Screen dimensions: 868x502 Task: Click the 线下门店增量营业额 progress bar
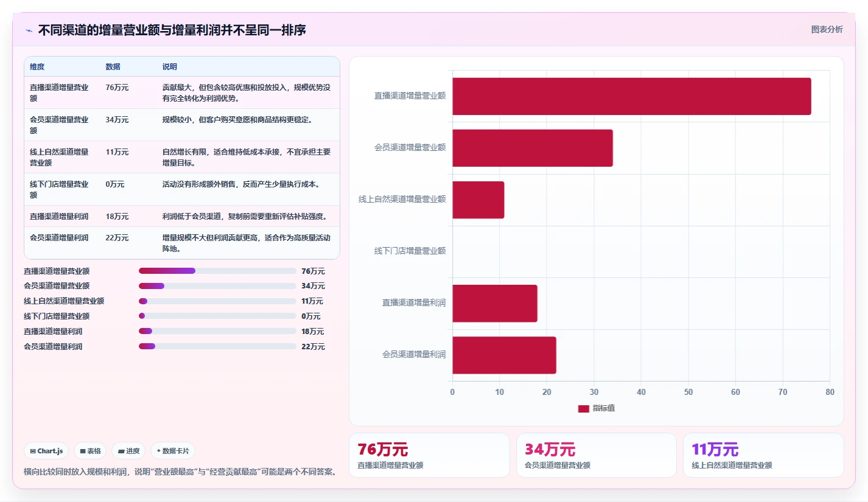217,316
